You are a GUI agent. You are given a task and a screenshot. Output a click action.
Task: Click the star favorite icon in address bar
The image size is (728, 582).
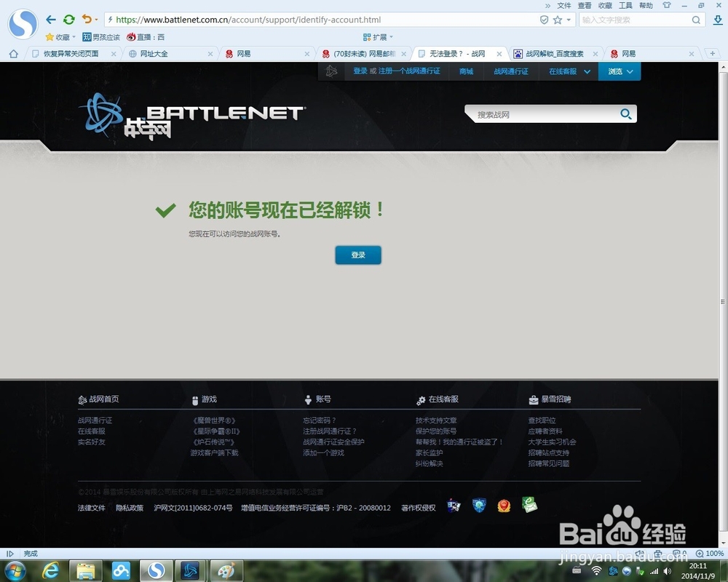[x=558, y=20]
